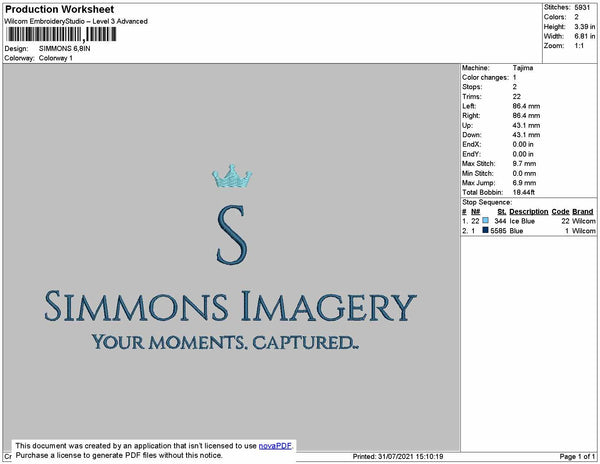Image resolution: width=600 pixels, height=464 pixels.
Task: Click the Machine value 'Tajima'
Action: (x=523, y=68)
